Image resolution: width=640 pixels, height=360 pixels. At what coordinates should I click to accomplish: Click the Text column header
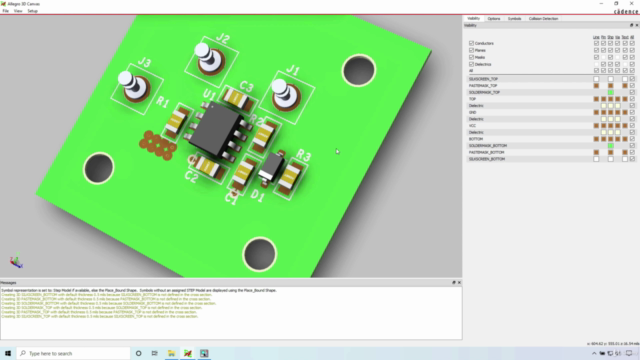tap(625, 37)
